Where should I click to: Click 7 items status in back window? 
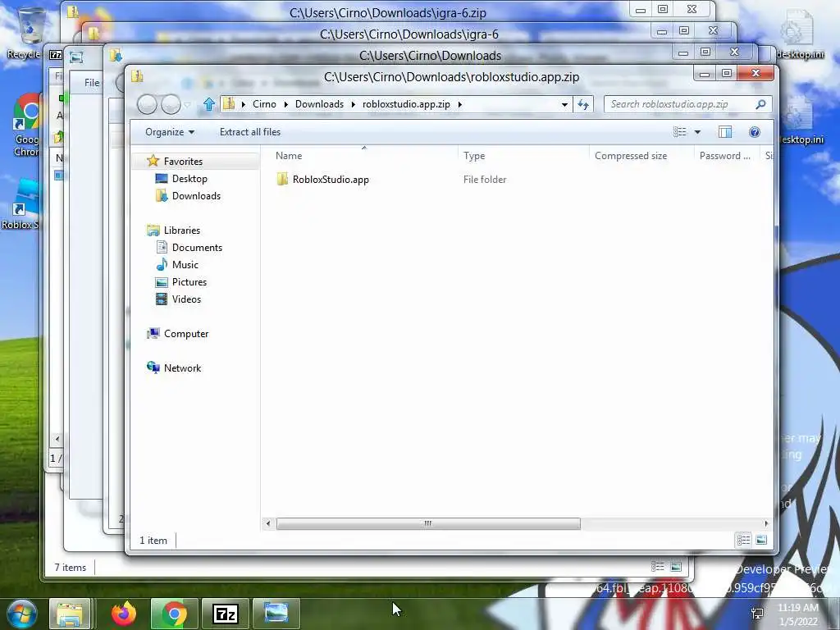[x=70, y=568]
